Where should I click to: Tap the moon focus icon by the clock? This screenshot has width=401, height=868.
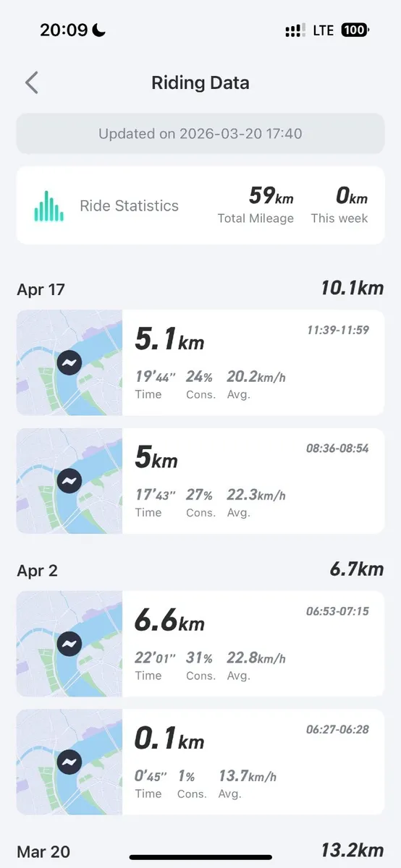[x=99, y=30]
